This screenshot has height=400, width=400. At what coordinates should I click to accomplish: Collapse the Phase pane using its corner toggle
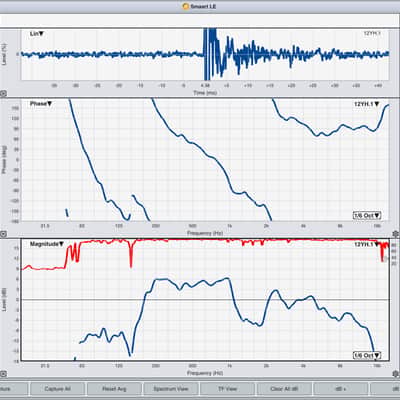pos(3,234)
